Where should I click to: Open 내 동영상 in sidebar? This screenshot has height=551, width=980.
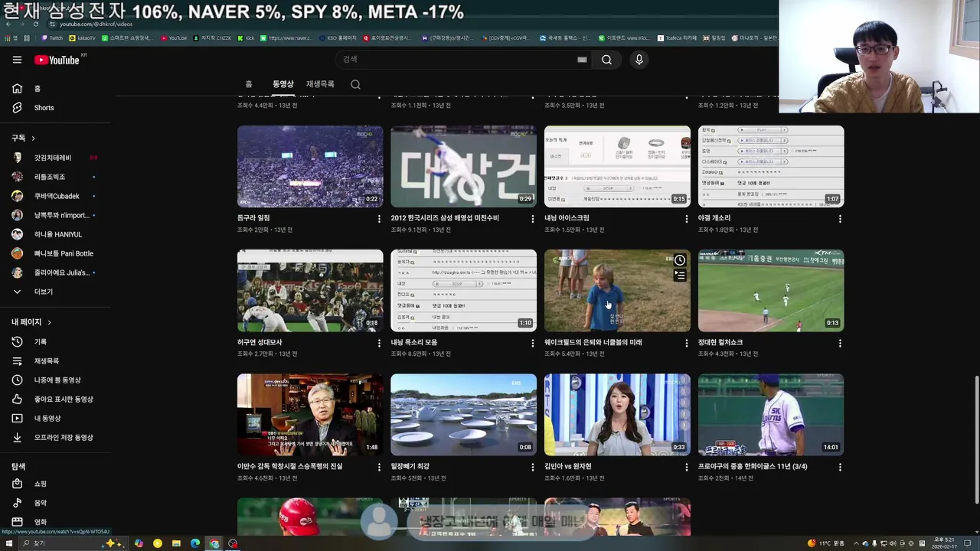(55, 418)
